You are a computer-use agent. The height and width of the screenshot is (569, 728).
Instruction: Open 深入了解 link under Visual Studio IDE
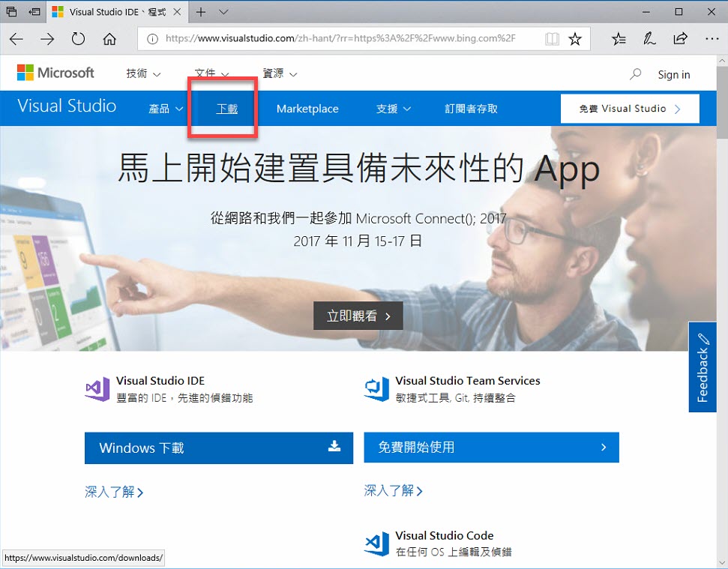click(114, 492)
